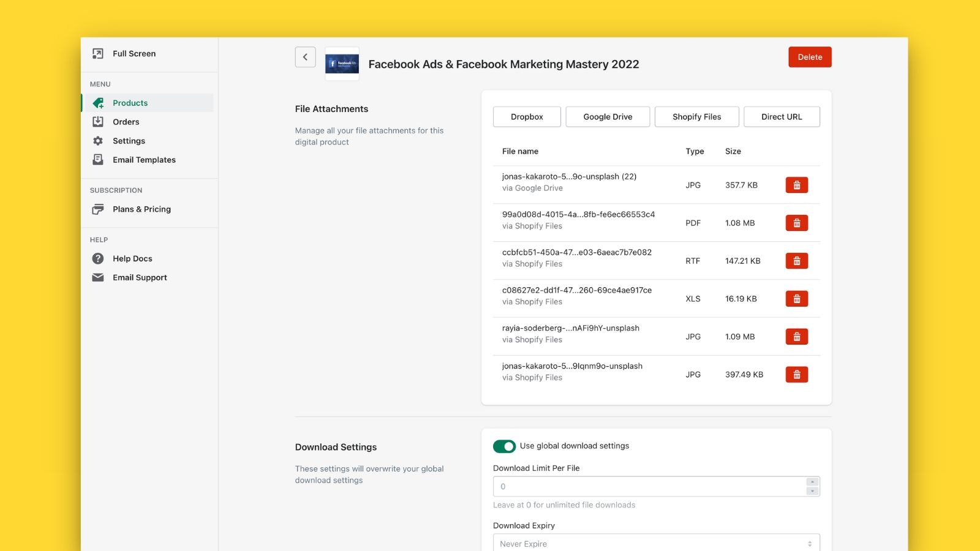Click the red Delete product button
The height and width of the screenshot is (551, 980).
810,57
